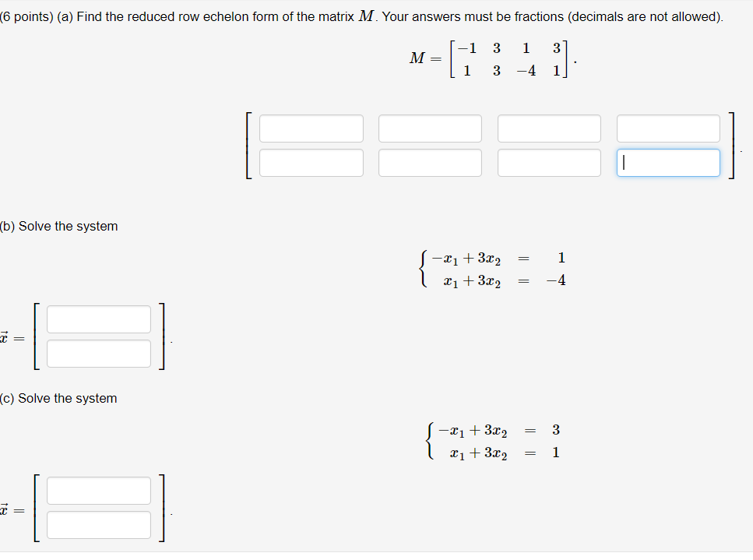Click the top entry box of the vector in part (b)
Image resolution: width=753 pixels, height=560 pixels.
click(98, 319)
